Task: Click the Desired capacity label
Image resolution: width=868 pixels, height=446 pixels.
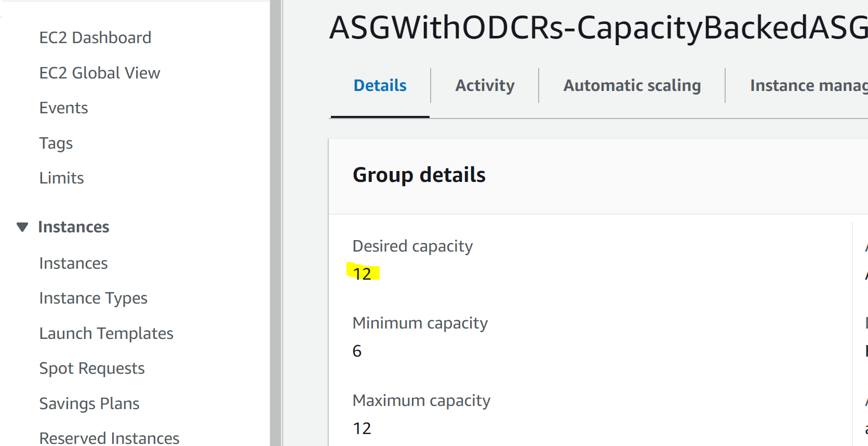Action: pyautogui.click(x=413, y=246)
